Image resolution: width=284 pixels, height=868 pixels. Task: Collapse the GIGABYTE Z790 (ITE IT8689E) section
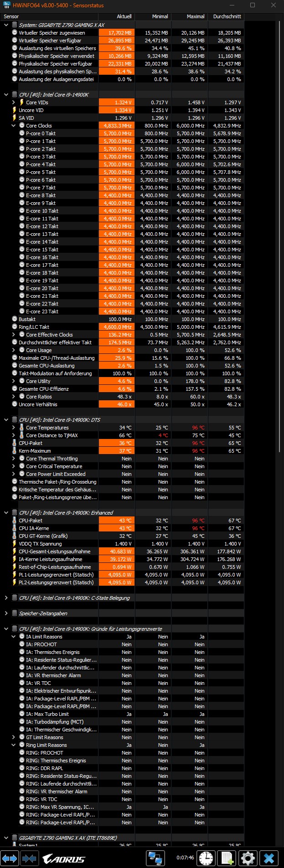pyautogui.click(x=6, y=838)
